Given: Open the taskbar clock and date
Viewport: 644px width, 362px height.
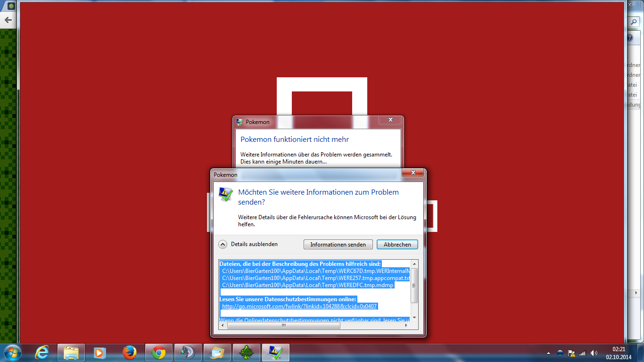Looking at the screenshot, I should pyautogui.click(x=618, y=353).
